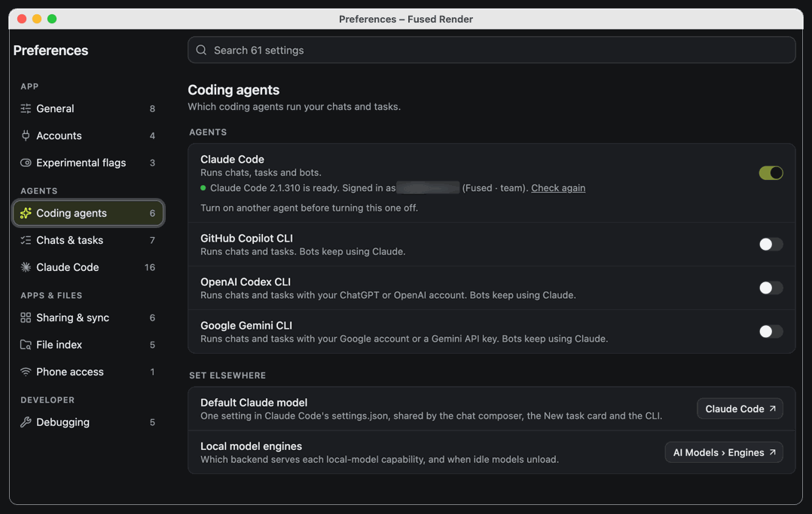Viewport: 812px width, 514px height.
Task: Open Claude Code default model button
Action: click(x=740, y=409)
